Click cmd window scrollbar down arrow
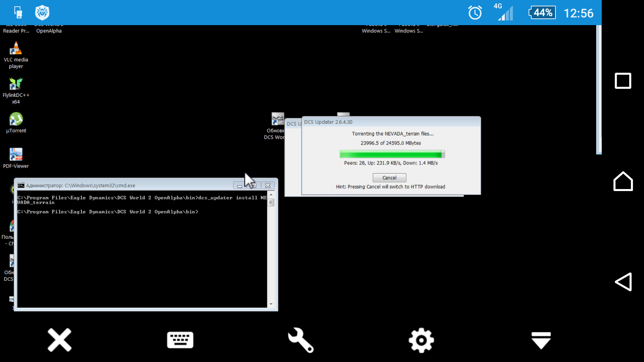 point(271,304)
